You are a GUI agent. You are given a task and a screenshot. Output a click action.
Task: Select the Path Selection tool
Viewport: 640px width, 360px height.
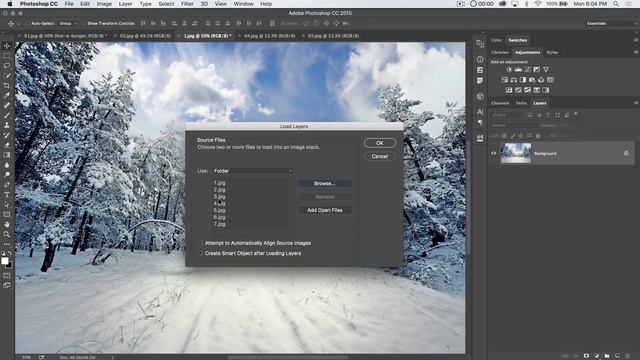tap(7, 204)
